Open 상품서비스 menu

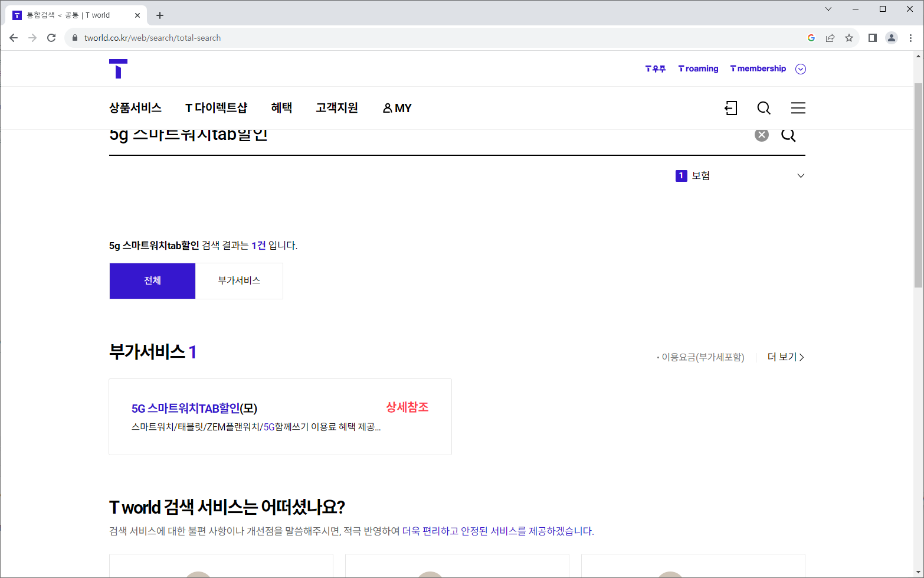[x=135, y=108]
